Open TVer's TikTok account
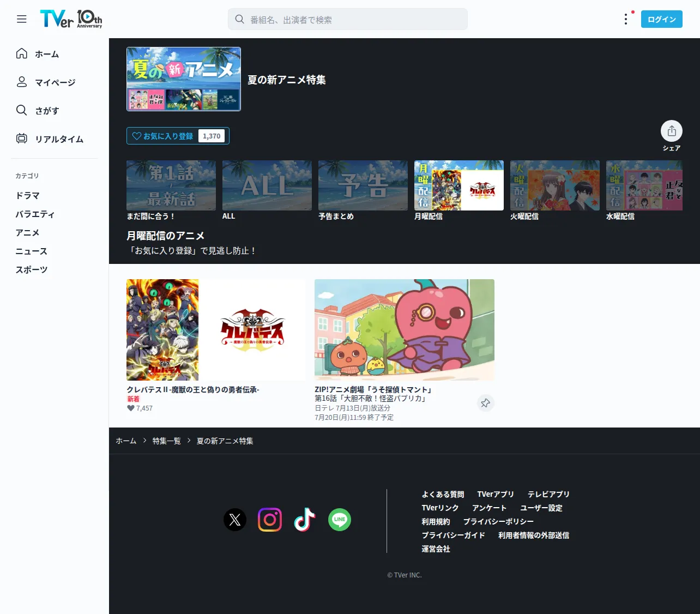Screen dimensions: 700x614 (305, 520)
